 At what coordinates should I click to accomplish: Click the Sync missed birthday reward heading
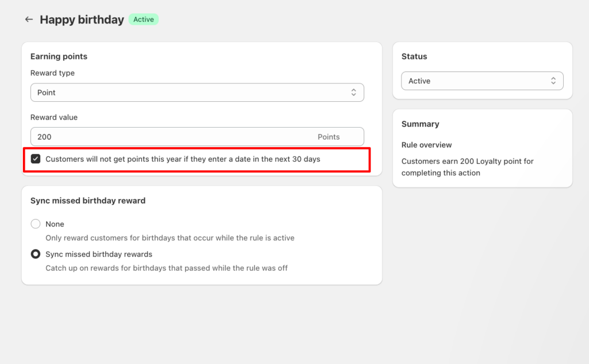(87, 201)
